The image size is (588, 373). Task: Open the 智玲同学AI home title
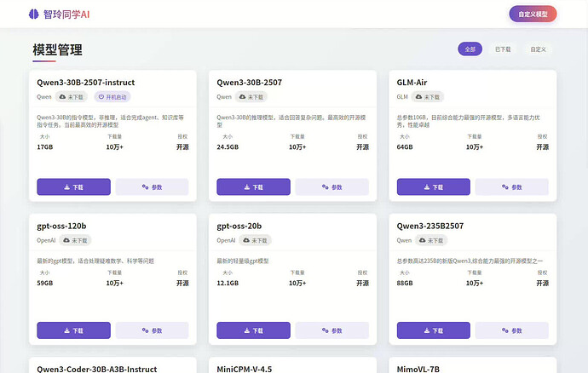click(66, 14)
